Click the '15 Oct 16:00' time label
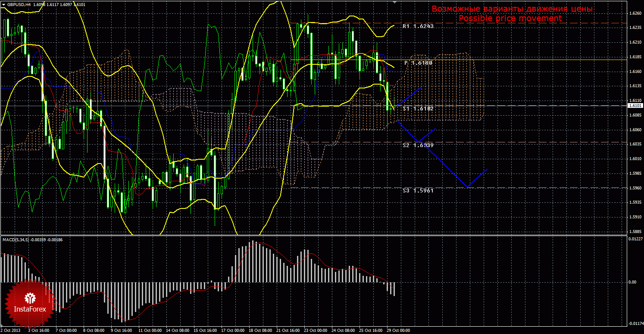The image size is (644, 334). [x=205, y=331]
